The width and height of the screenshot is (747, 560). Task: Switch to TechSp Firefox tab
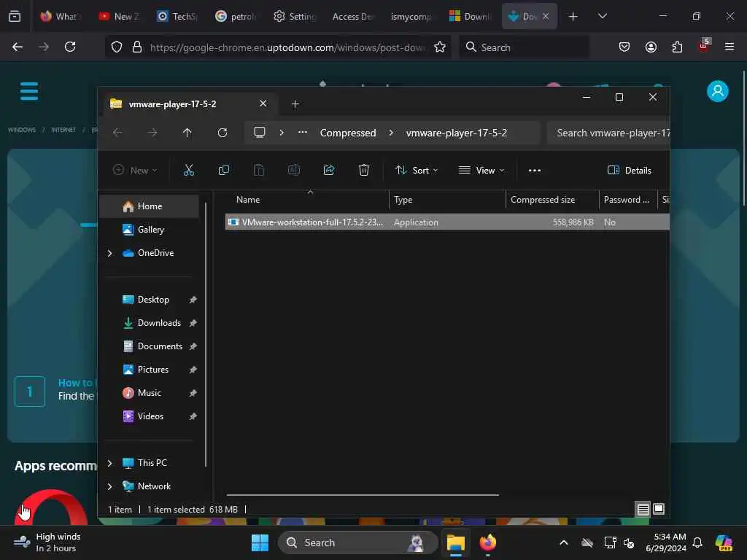click(x=177, y=16)
